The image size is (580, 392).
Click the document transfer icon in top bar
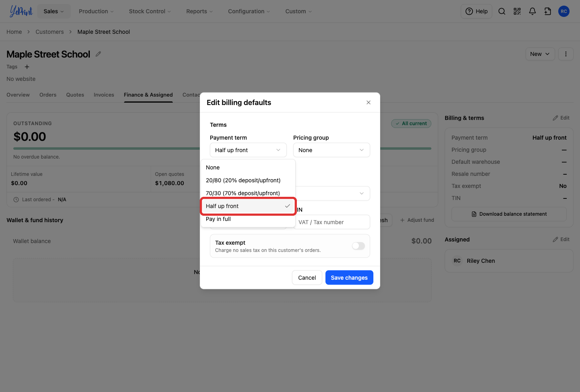tap(548, 11)
